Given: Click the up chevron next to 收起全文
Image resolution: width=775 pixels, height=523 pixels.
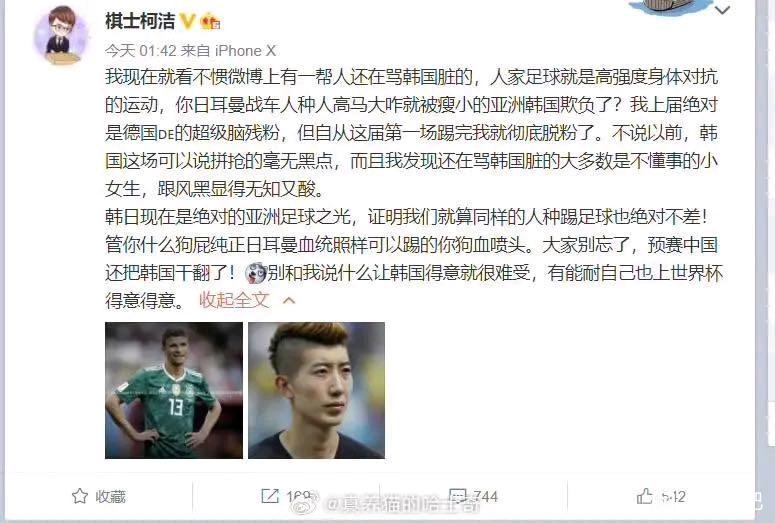Looking at the screenshot, I should (x=289, y=300).
